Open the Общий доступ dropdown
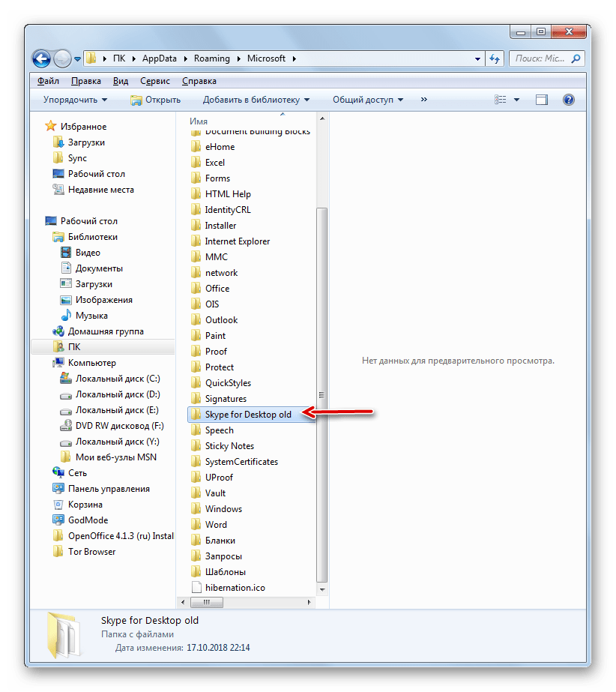This screenshot has width=616, height=692. tap(367, 100)
